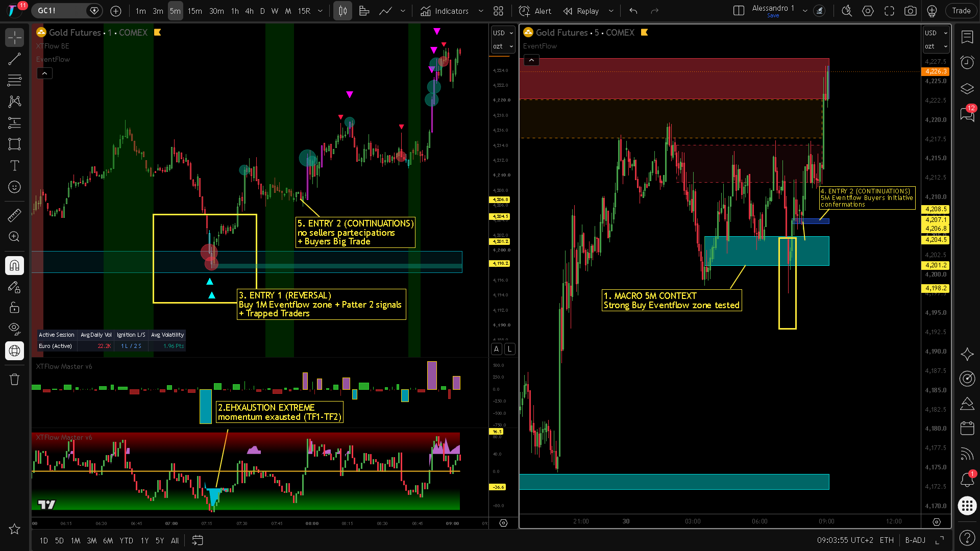This screenshot has width=980, height=551.
Task: Open the forecasting and measurement tools
Action: [x=14, y=122]
